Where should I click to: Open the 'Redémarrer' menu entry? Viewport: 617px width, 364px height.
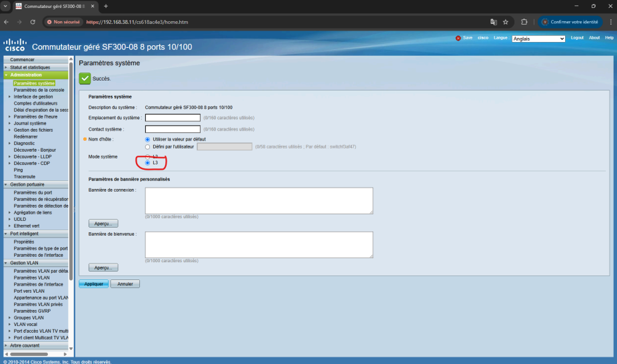pyautogui.click(x=27, y=136)
